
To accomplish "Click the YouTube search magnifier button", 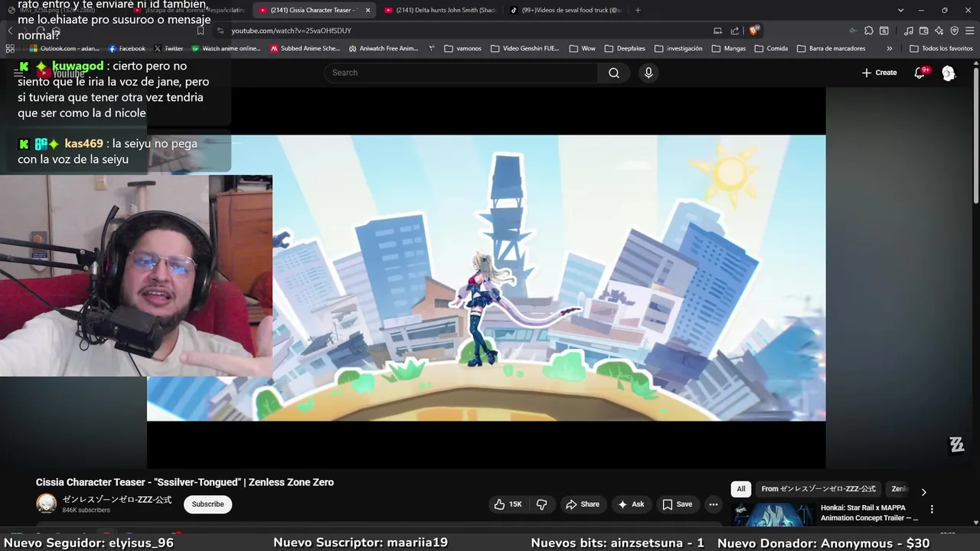I will coord(614,73).
